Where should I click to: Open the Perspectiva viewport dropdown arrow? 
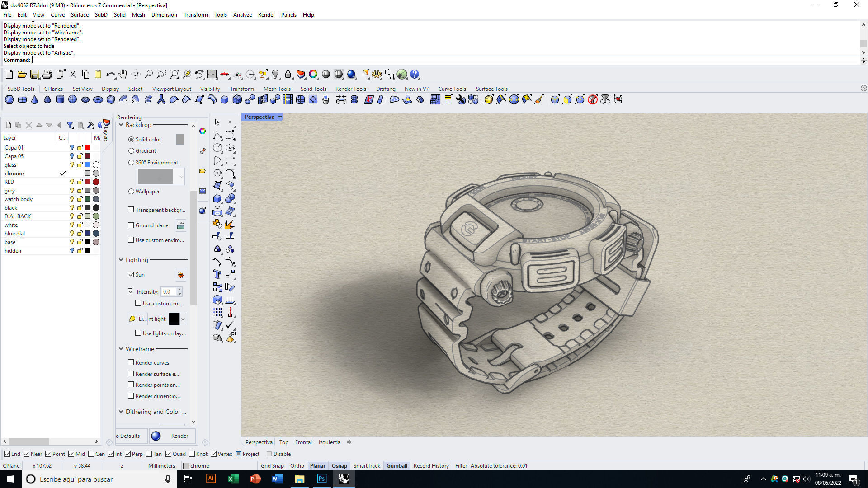click(280, 117)
